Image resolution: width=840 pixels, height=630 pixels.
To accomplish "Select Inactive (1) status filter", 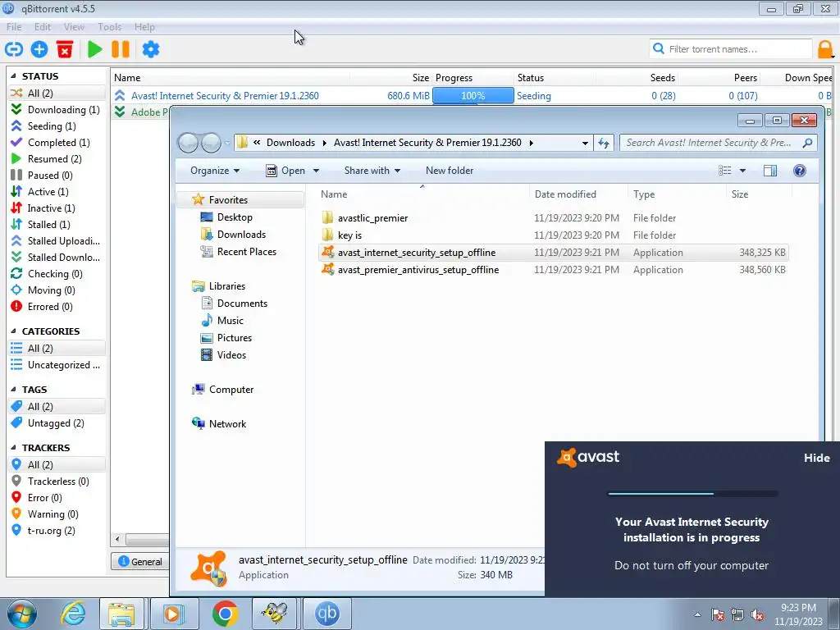I will coord(57,208).
